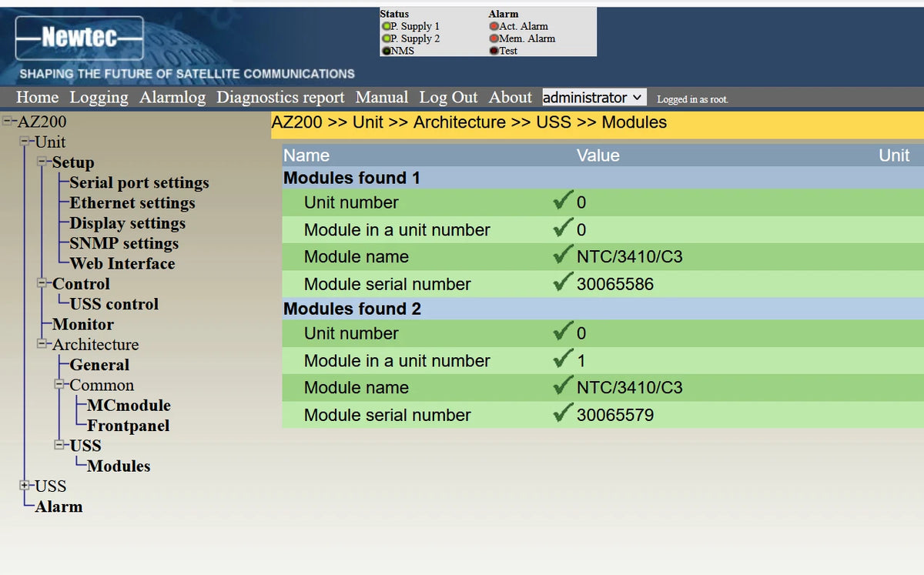This screenshot has height=575, width=924.
Task: Click Unit number under Modules found 2
Action: point(351,333)
